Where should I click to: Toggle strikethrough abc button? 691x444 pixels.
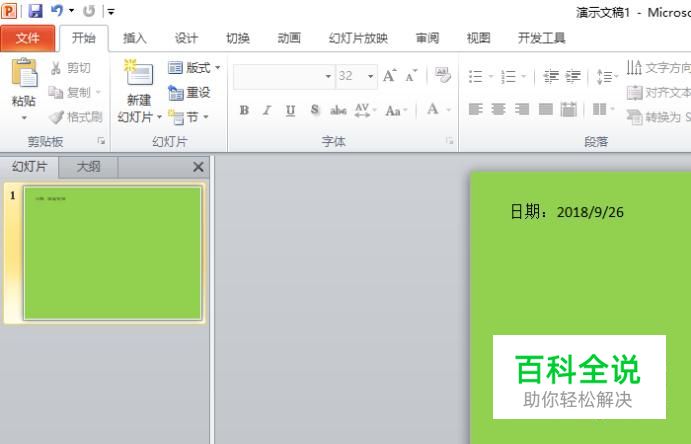click(x=338, y=110)
